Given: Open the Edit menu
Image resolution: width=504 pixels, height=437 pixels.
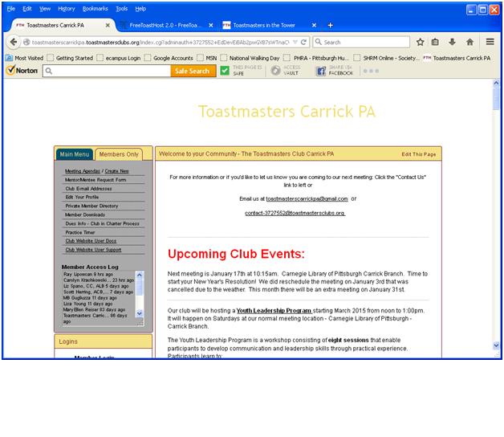Looking at the screenshot, I should coord(27,9).
